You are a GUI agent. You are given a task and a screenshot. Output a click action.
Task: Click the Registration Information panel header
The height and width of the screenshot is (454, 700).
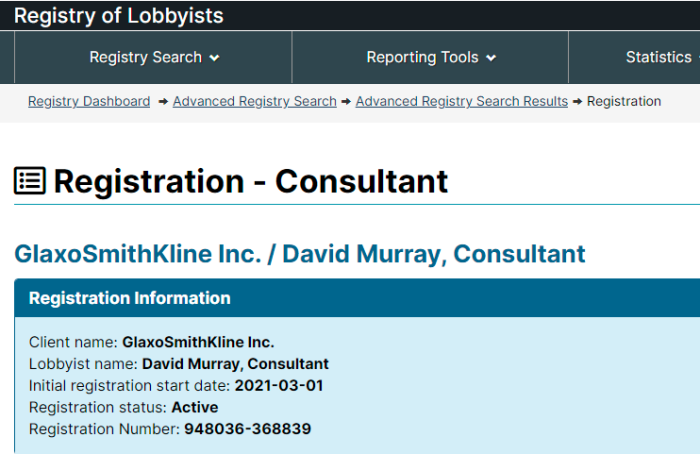357,298
